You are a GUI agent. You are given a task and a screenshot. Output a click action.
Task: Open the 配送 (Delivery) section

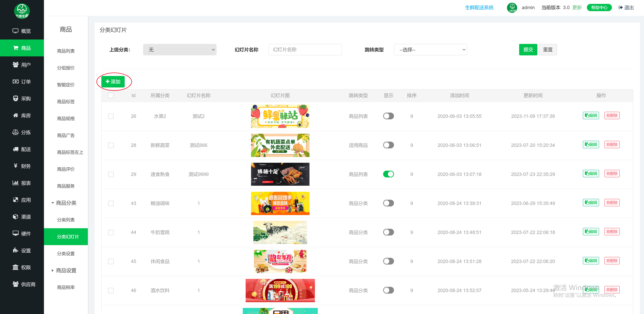pyautogui.click(x=22, y=149)
